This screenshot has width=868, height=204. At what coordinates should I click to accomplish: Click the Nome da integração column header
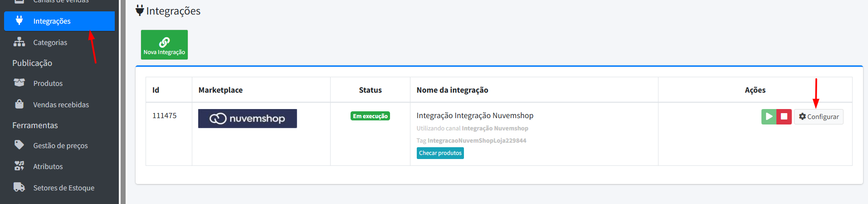(x=452, y=90)
